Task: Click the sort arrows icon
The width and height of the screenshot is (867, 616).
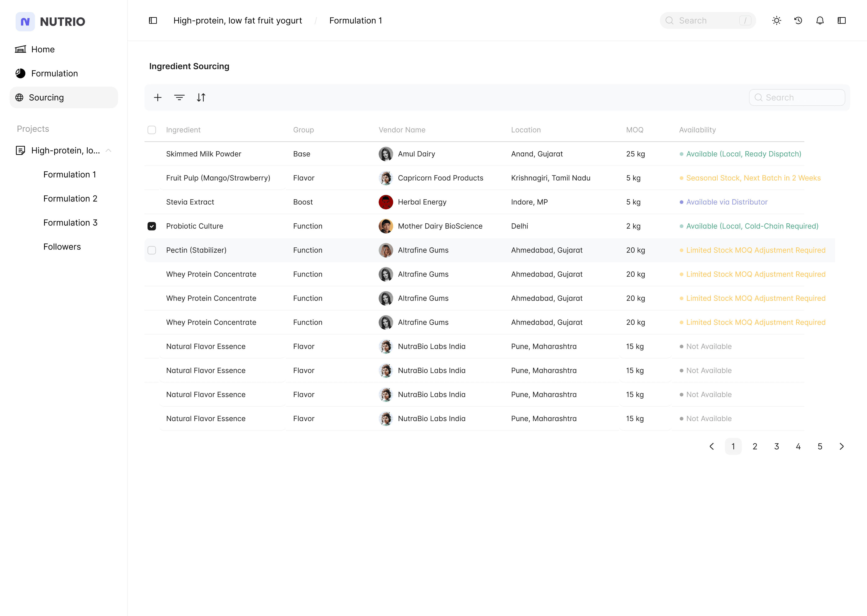Action: pyautogui.click(x=201, y=97)
